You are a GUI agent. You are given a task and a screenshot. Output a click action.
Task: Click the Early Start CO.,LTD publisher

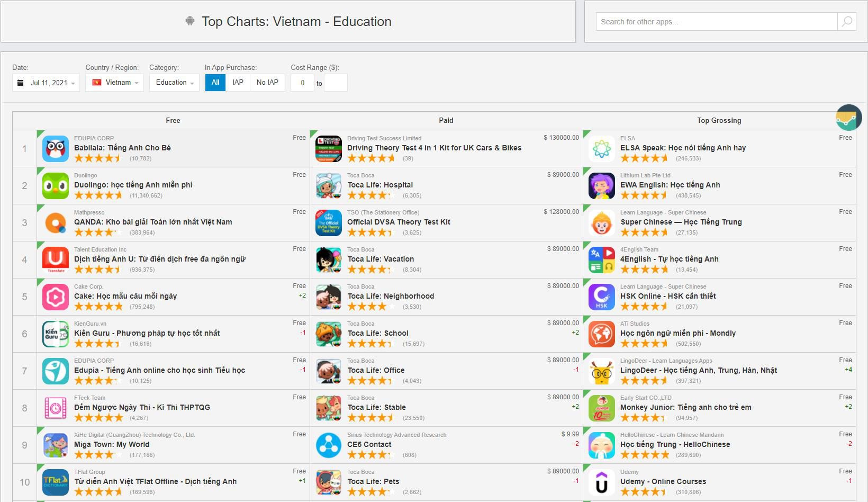click(646, 398)
